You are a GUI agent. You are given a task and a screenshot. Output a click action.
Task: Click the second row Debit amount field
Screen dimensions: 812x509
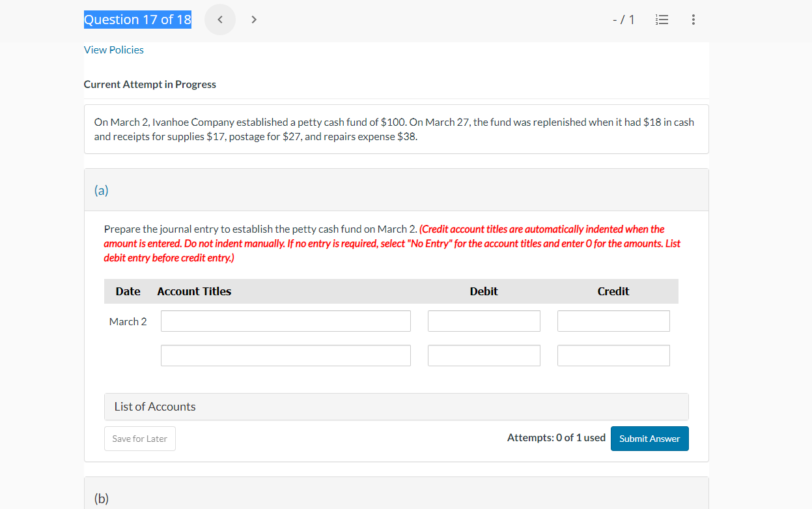(484, 355)
